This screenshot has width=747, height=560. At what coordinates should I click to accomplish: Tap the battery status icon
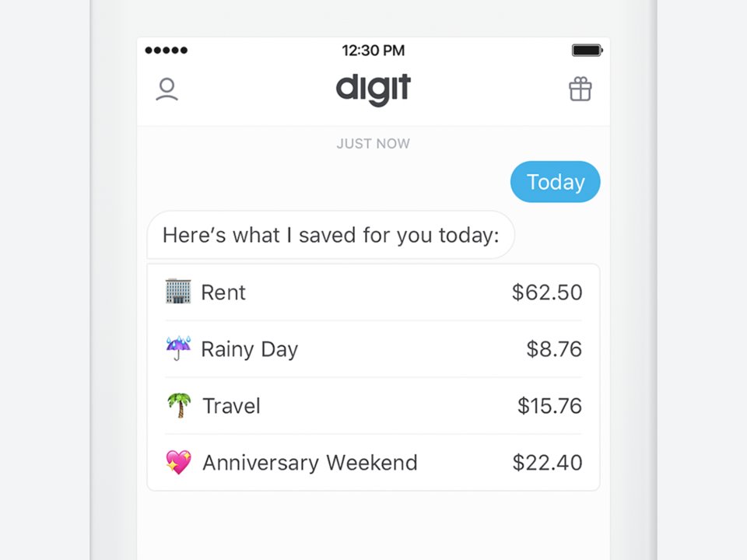587,51
